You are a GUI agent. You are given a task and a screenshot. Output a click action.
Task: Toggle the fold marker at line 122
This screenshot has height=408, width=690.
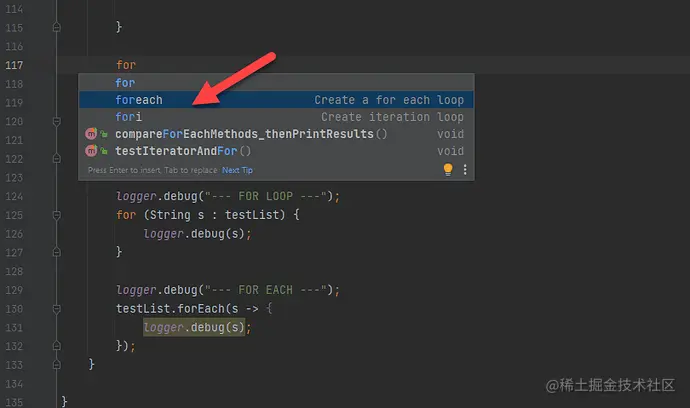point(56,158)
